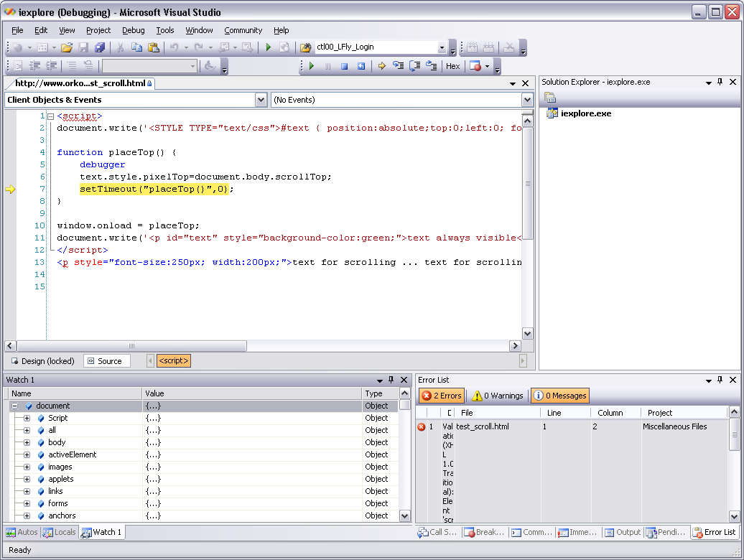Image resolution: width=744 pixels, height=560 pixels.
Task: Sort Error List by Line column
Action: [x=565, y=413]
